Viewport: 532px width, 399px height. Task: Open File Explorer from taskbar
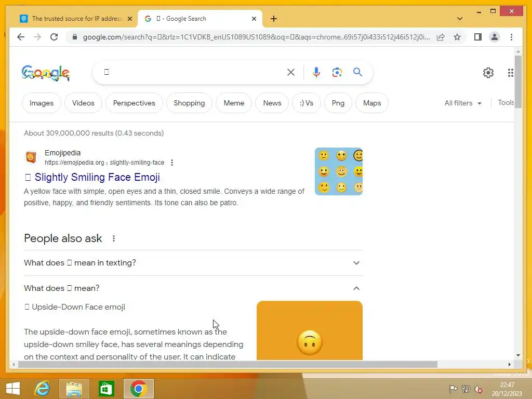[x=74, y=389]
